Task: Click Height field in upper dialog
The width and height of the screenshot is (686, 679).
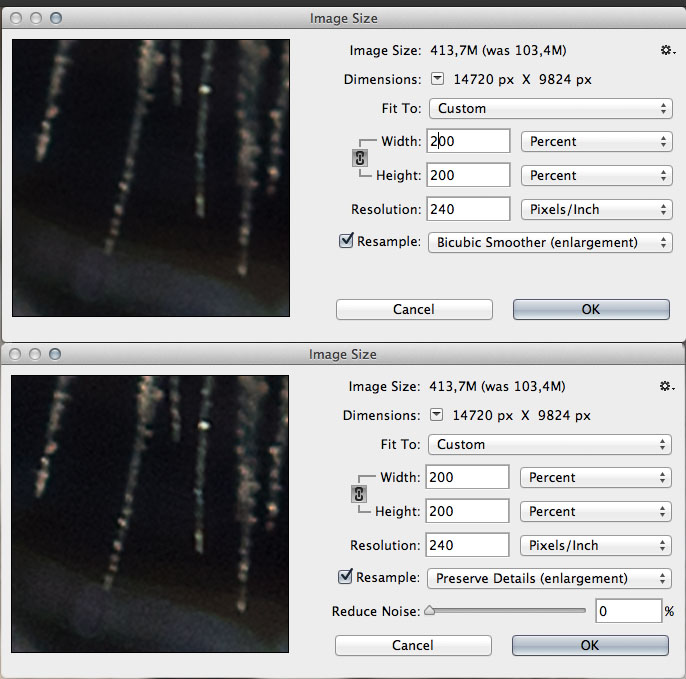Action: coord(468,175)
